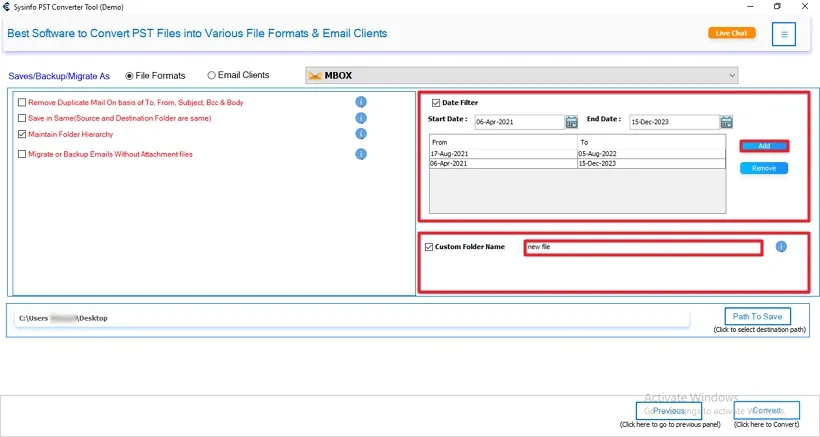Uncheck Maintain Folder Hierarchy

(x=22, y=134)
